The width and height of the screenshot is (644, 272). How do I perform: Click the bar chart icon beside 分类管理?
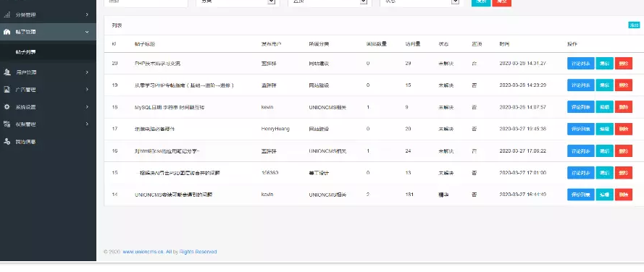tap(7, 14)
